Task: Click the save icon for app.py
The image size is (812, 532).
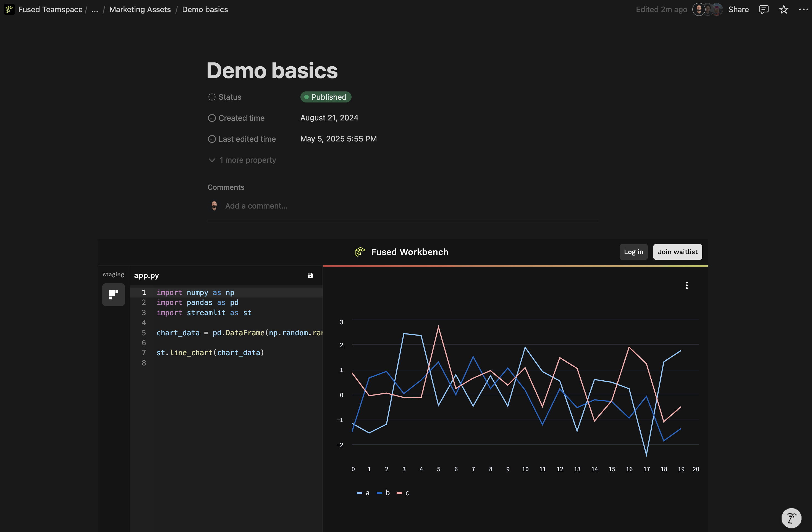Action: coord(310,275)
